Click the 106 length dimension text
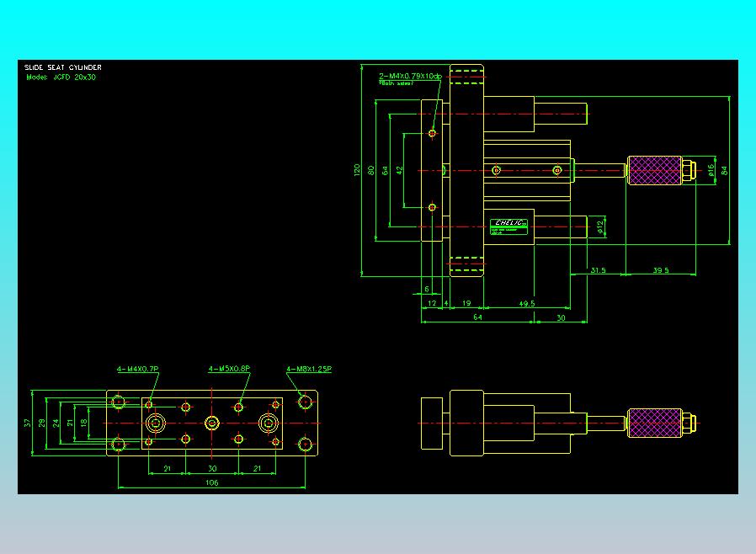 pos(211,482)
